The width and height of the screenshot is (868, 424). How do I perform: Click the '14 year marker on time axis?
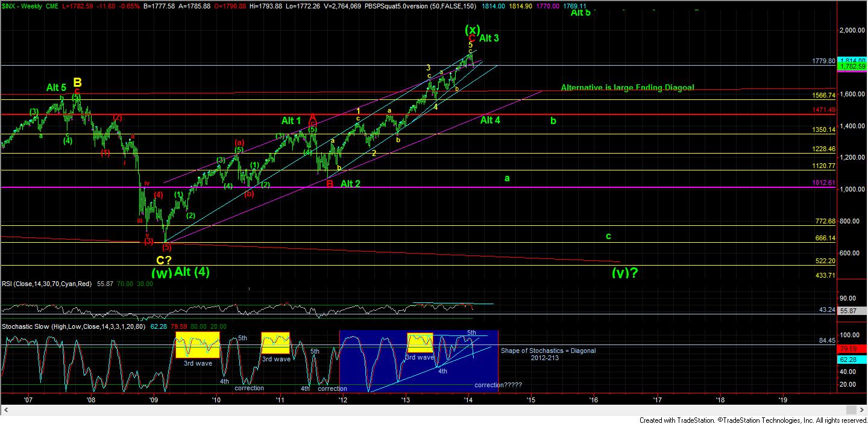pyautogui.click(x=468, y=399)
